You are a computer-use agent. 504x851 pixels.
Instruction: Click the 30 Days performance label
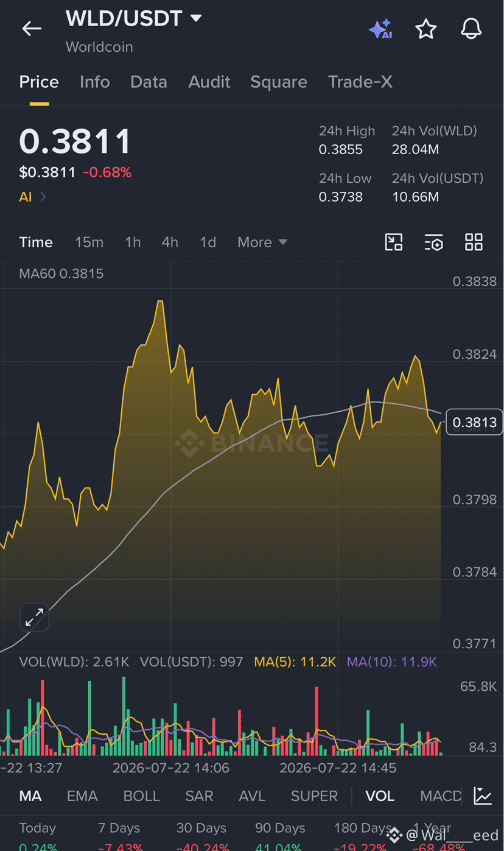tap(201, 828)
